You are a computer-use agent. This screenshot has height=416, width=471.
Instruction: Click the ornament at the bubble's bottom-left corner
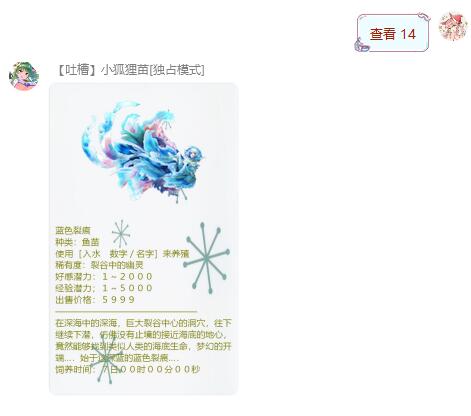(362, 45)
